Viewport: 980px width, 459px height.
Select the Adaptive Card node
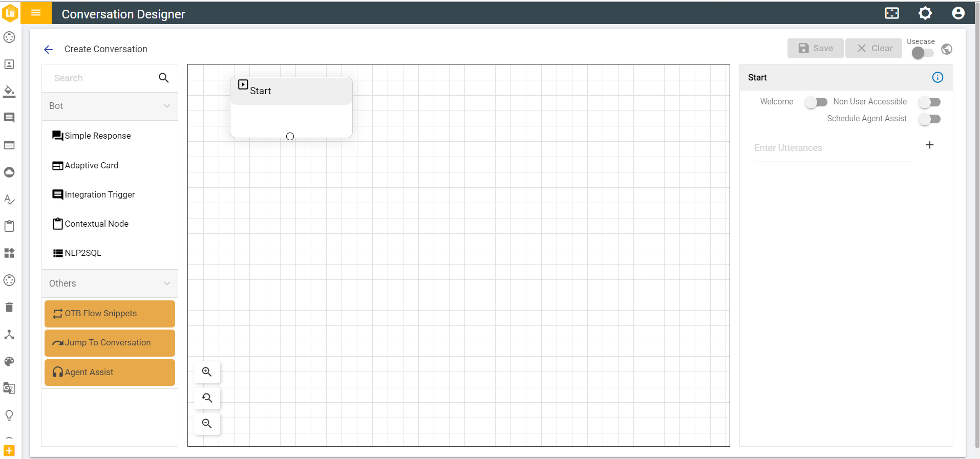point(86,165)
